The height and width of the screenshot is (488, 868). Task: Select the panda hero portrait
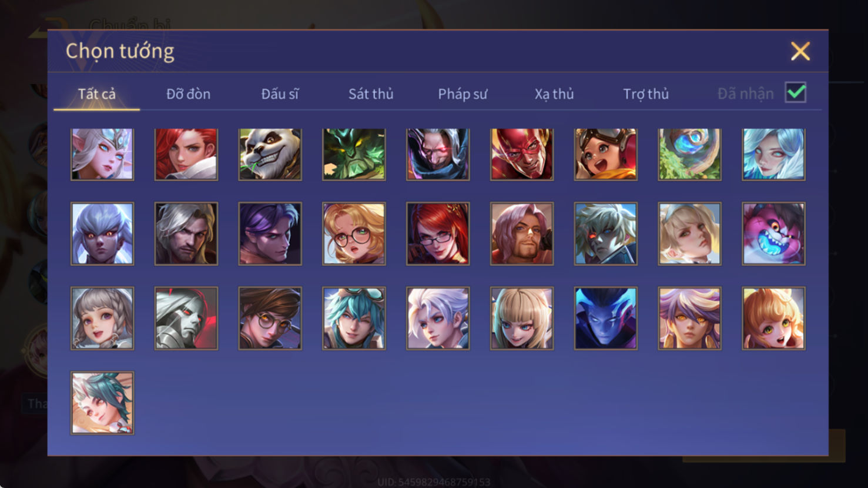click(x=270, y=154)
